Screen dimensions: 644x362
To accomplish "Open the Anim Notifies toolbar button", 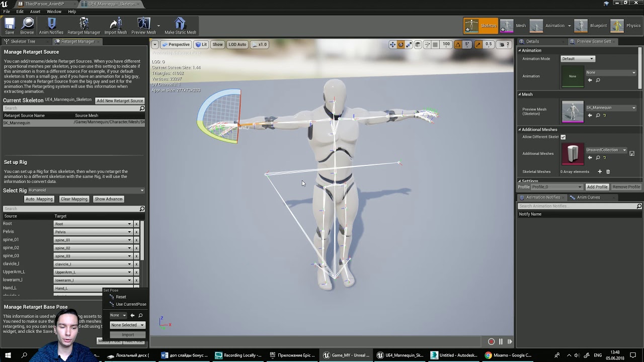I will pyautogui.click(x=51, y=26).
